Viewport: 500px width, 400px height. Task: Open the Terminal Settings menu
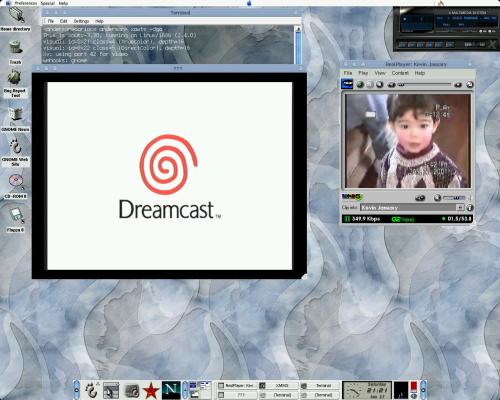(81, 21)
